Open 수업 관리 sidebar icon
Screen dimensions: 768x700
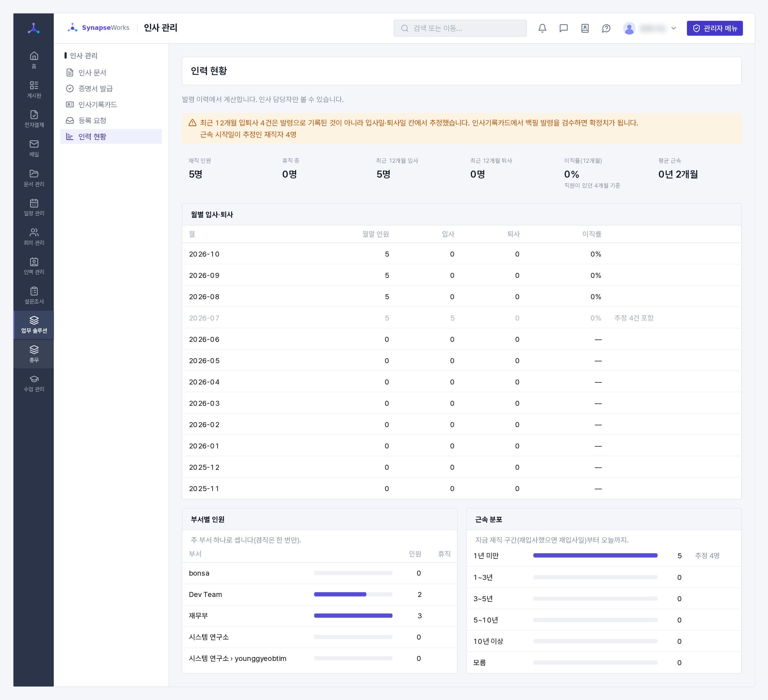(x=34, y=383)
